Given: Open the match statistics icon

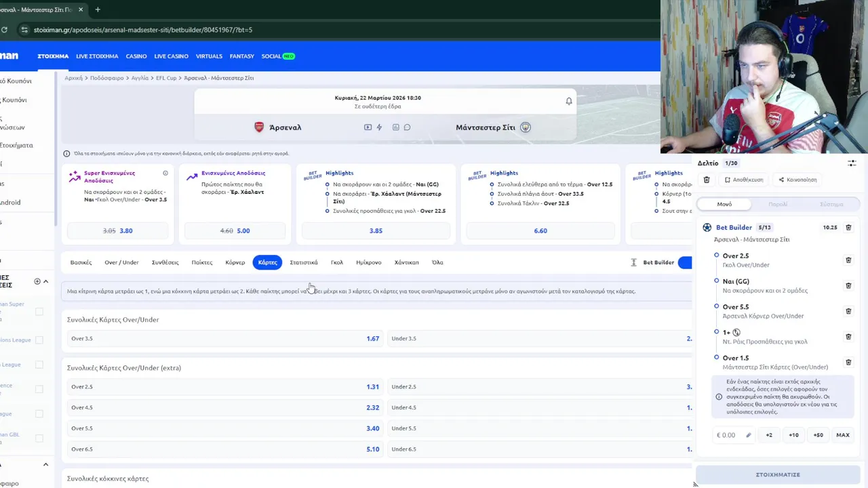Looking at the screenshot, I should (x=395, y=127).
